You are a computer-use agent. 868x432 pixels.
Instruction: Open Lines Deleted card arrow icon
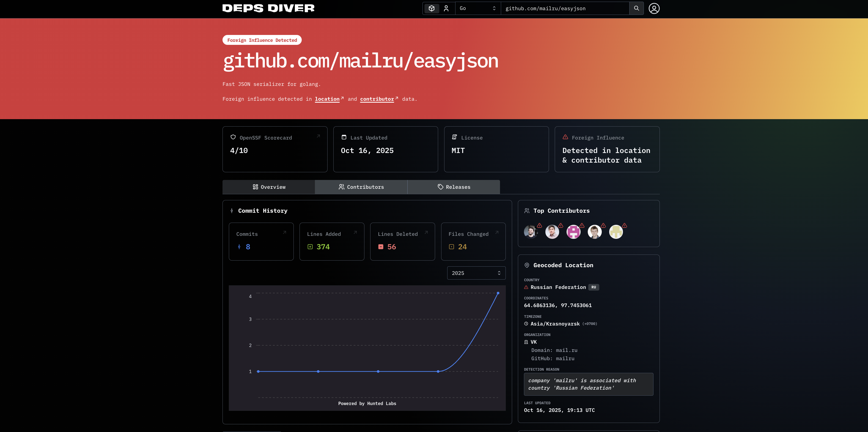coord(426,232)
